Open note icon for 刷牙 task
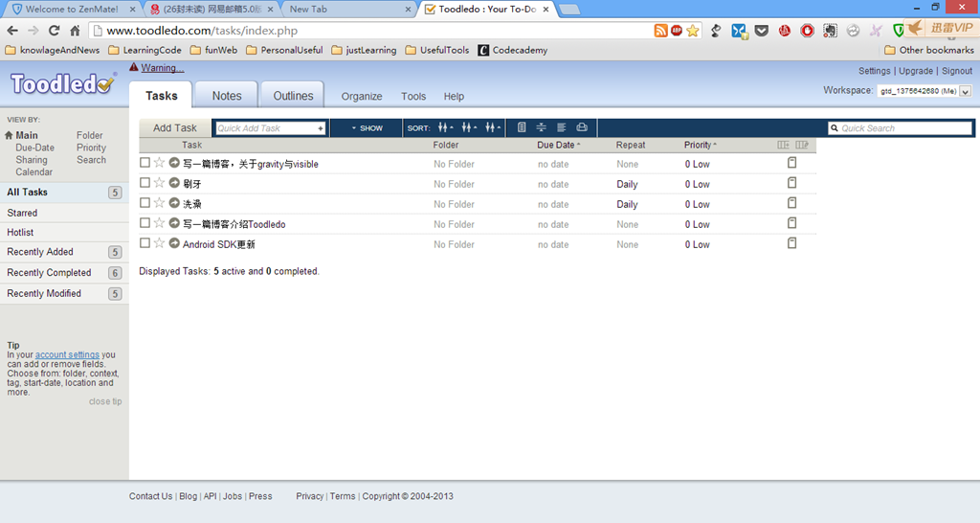Screen dimensions: 980x523 click(x=791, y=183)
